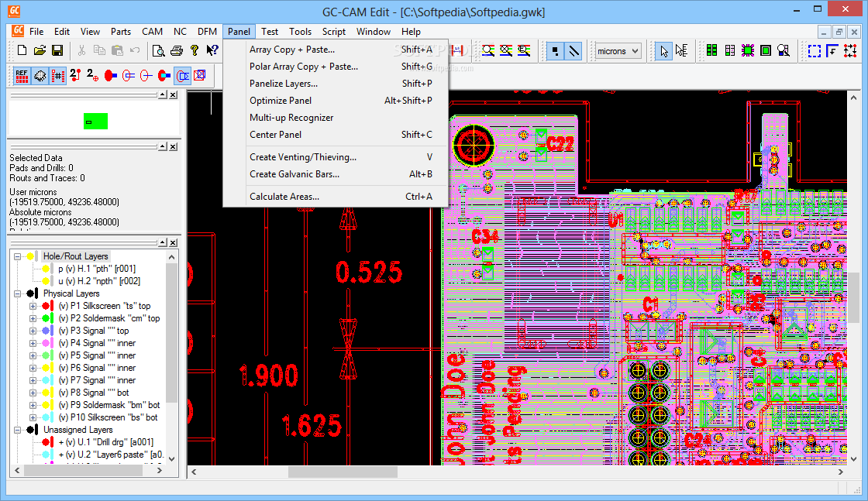The image size is (868, 501).
Task: Click green color dot of P2 Soldermask top
Action: point(46,318)
